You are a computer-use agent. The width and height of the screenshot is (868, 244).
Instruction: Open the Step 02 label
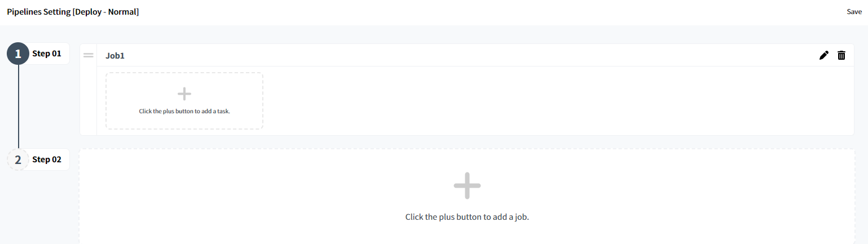pyautogui.click(x=47, y=159)
